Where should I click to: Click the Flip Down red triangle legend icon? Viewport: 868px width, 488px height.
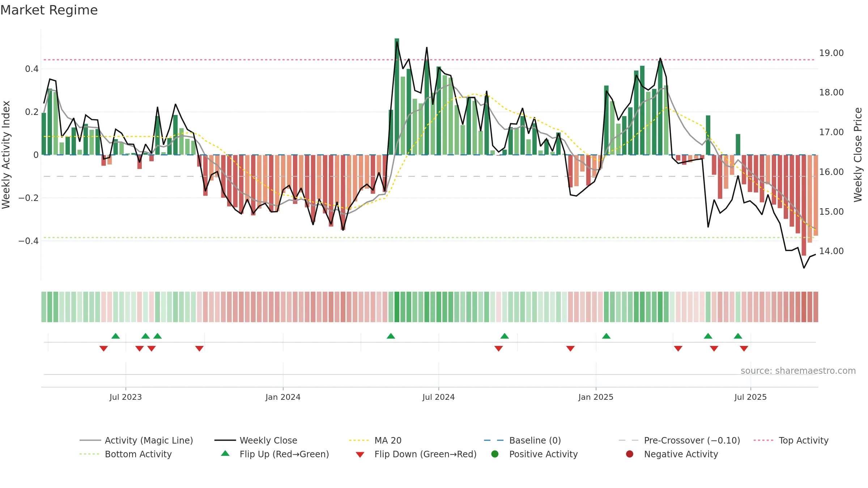pyautogui.click(x=360, y=455)
